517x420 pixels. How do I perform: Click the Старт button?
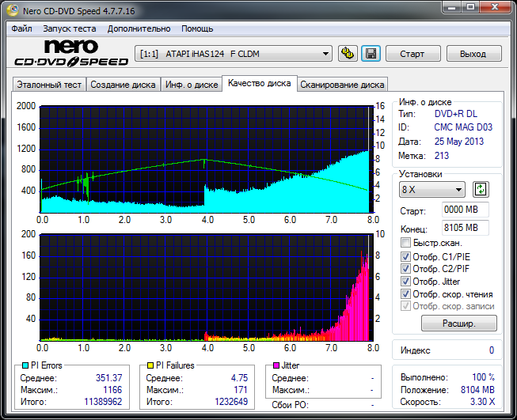pos(412,54)
